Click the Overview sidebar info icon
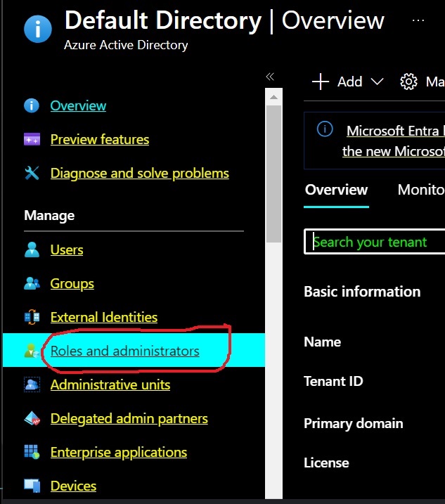 click(32, 105)
